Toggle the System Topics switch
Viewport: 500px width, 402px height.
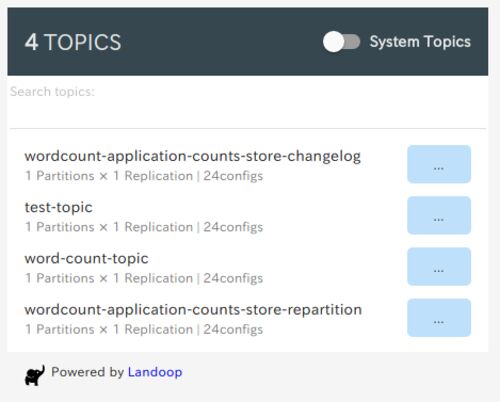click(x=341, y=42)
